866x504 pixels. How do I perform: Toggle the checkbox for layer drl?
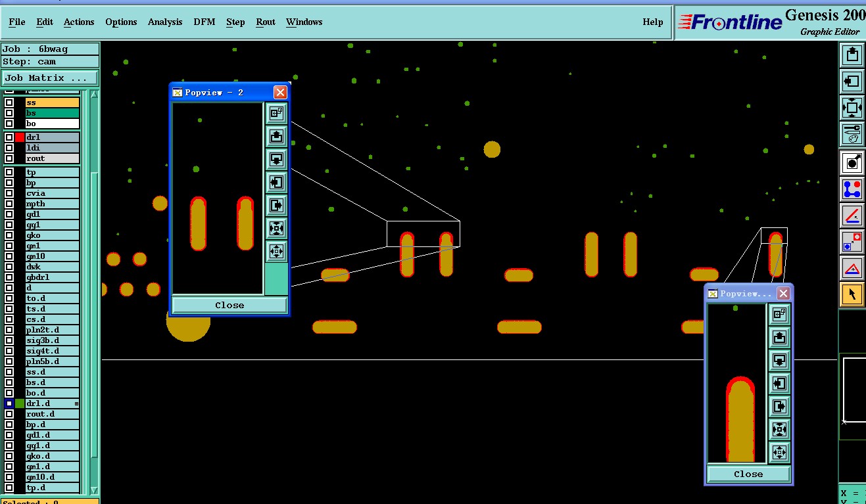pos(9,137)
